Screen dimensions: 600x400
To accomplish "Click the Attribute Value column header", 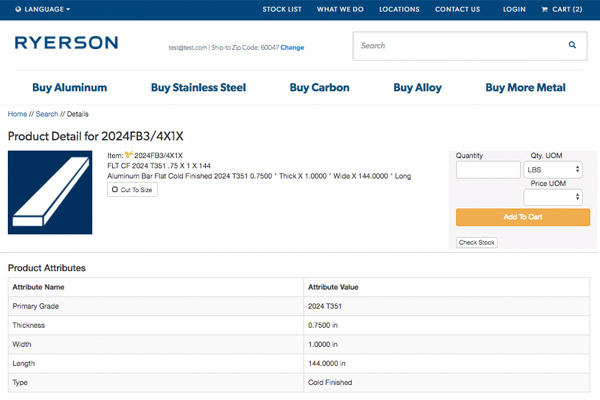I will [333, 287].
